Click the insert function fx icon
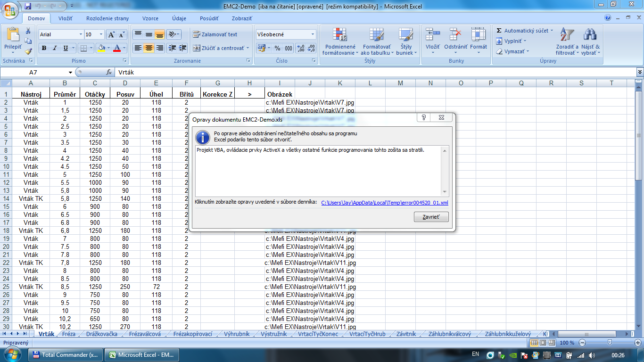The width and height of the screenshot is (644, 362). point(109,73)
